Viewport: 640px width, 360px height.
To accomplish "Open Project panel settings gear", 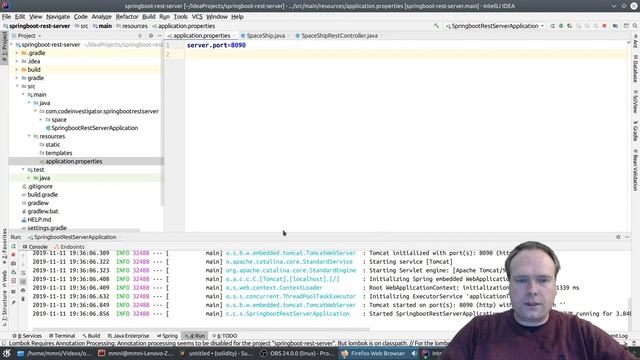I will click(151, 36).
